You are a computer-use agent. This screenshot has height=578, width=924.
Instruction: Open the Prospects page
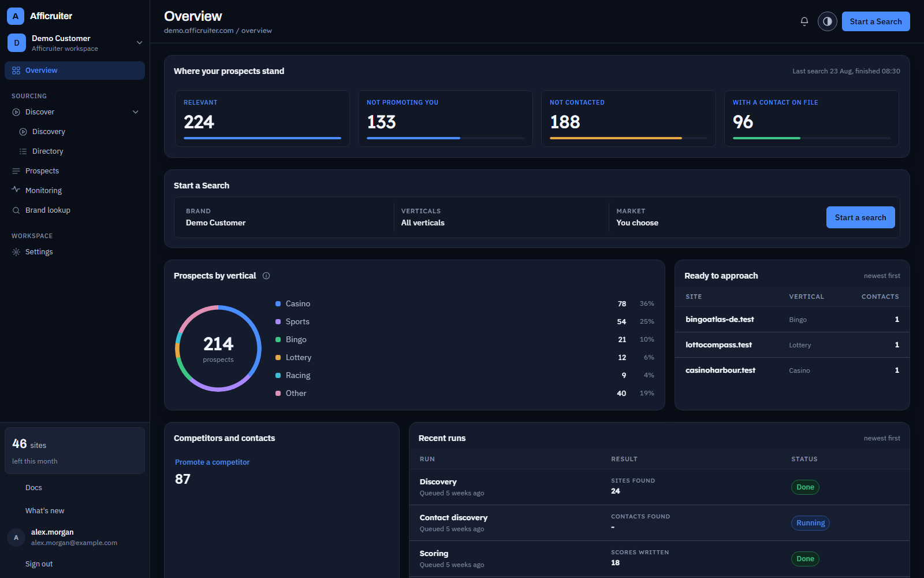point(74,171)
